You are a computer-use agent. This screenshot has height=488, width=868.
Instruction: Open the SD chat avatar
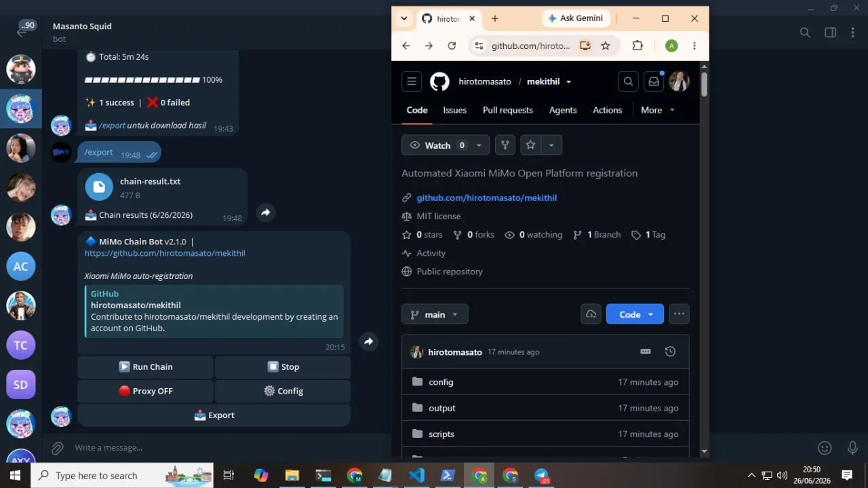(x=20, y=385)
